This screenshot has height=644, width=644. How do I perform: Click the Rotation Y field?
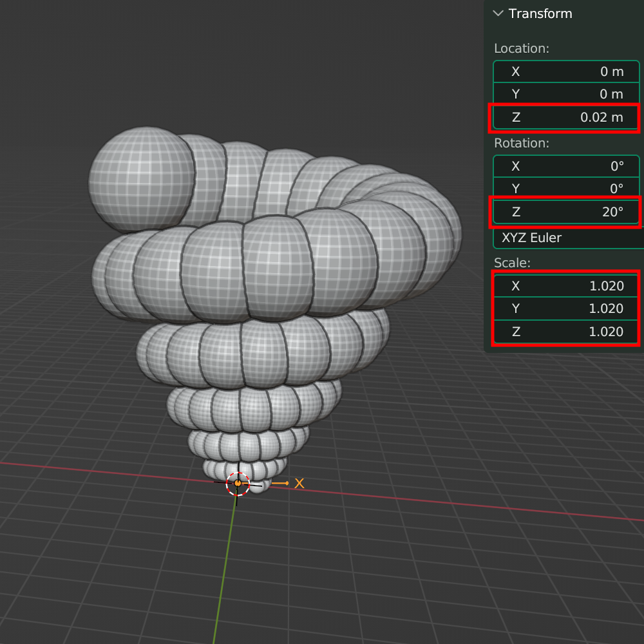pos(566,189)
